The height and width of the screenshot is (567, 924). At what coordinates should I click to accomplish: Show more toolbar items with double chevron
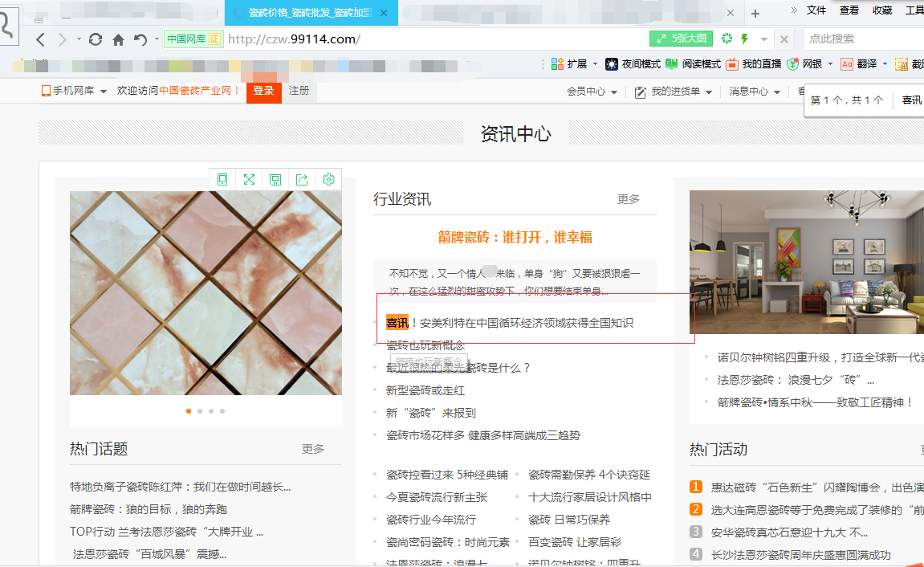pos(793,10)
